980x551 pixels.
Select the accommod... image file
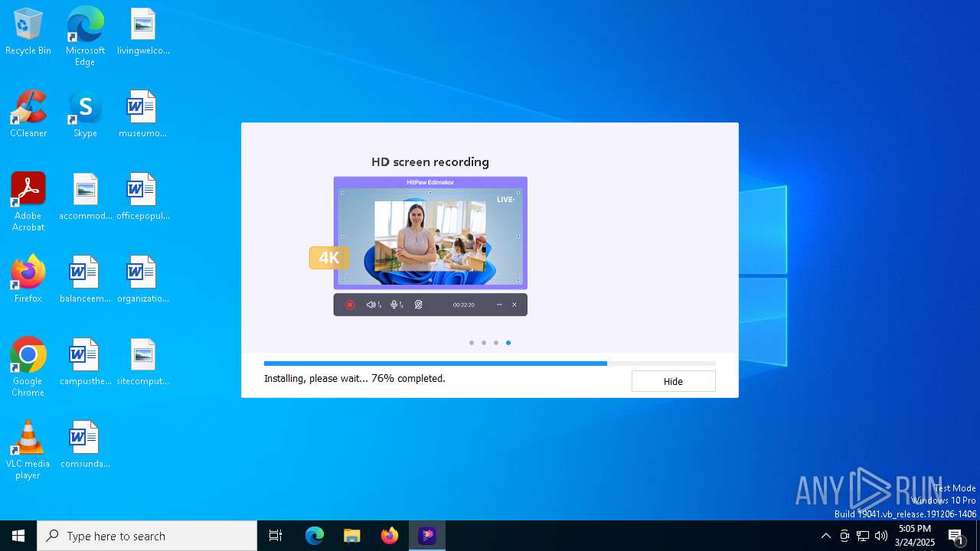[85, 197]
